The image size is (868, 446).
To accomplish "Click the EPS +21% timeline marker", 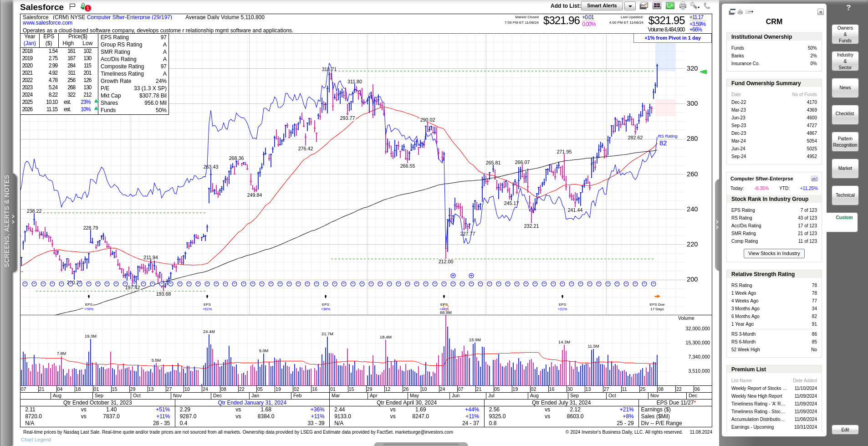I will point(562,306).
